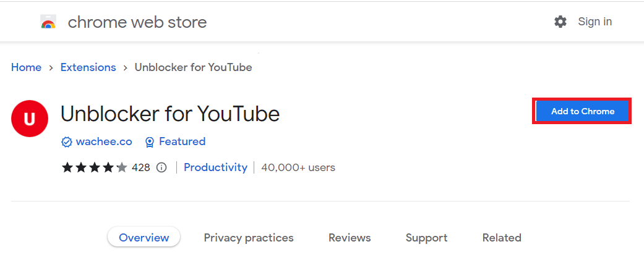Switch to the Privacy practices tab
This screenshot has width=644, height=260.
[x=249, y=237]
